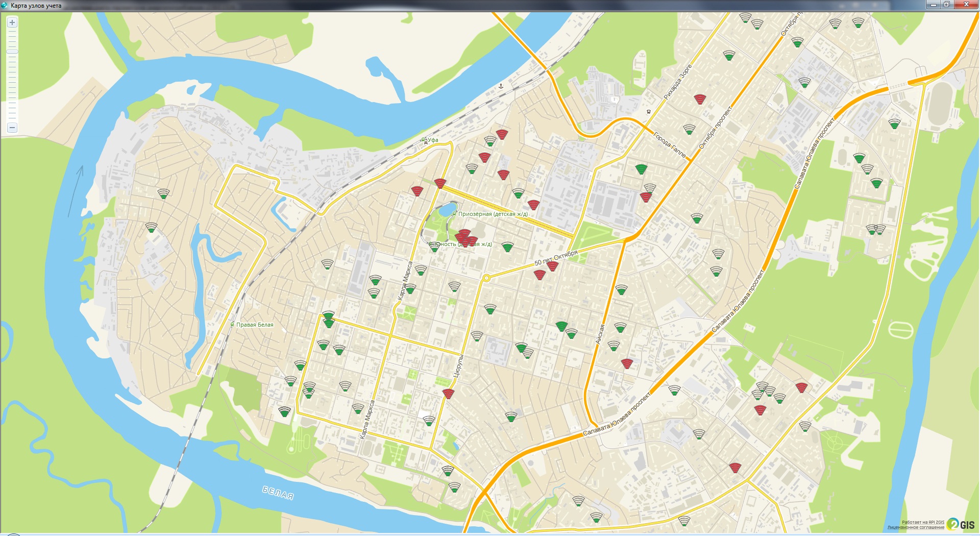The width and height of the screenshot is (980, 536).
Task: Click the globe icon in window title bar
Action: (5, 5)
